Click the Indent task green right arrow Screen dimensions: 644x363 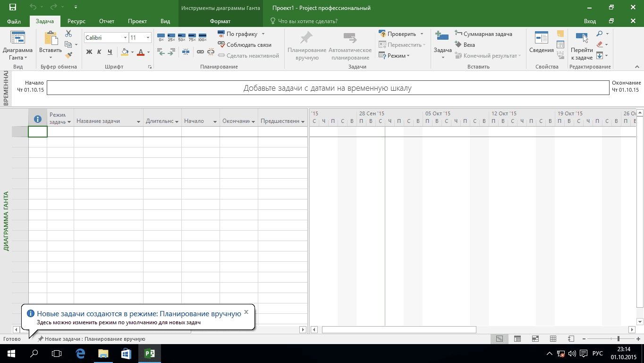(x=171, y=52)
